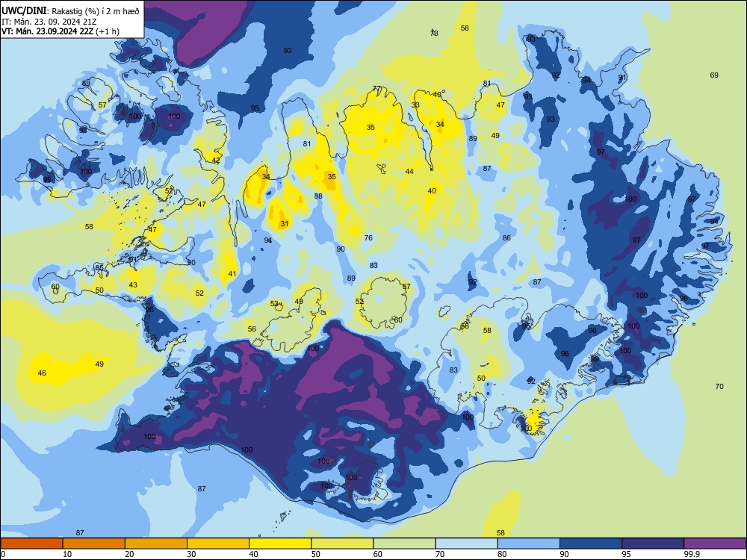
Task: Click the '53' value near the glacier outline
Action: 274,303
